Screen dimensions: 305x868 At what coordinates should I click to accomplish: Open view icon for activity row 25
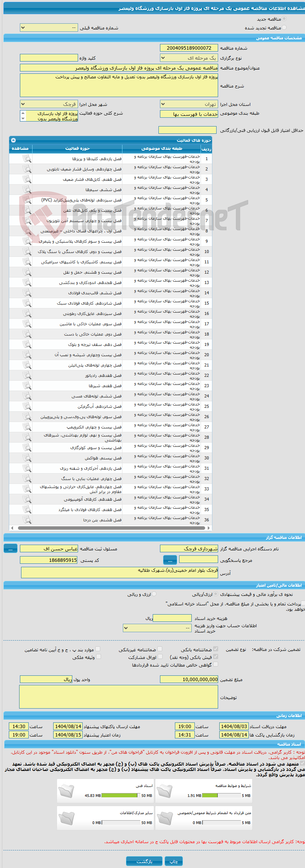(27, 406)
